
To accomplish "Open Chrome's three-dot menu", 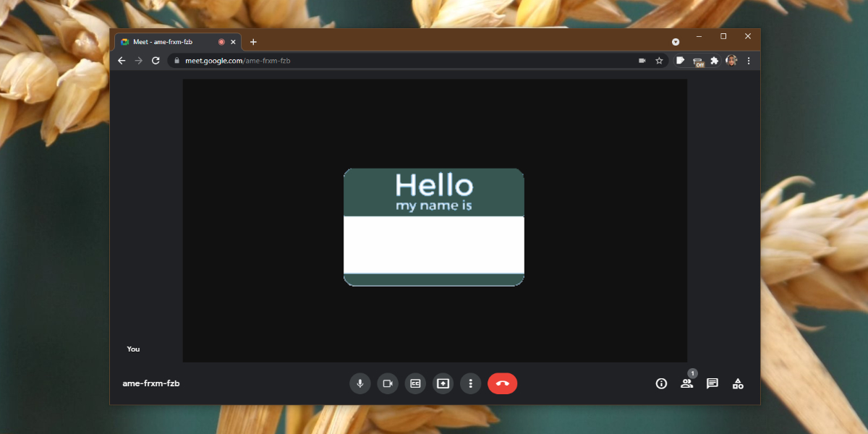I will (x=749, y=61).
